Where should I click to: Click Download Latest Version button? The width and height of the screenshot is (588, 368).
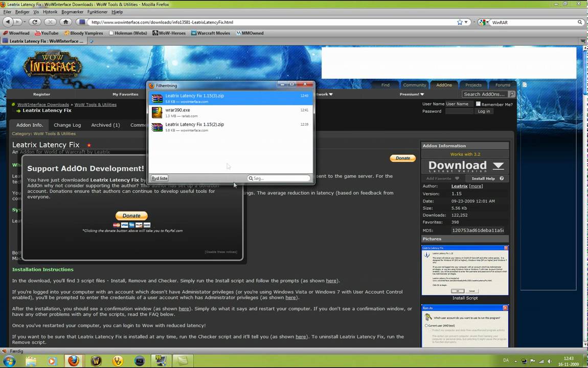(465, 166)
